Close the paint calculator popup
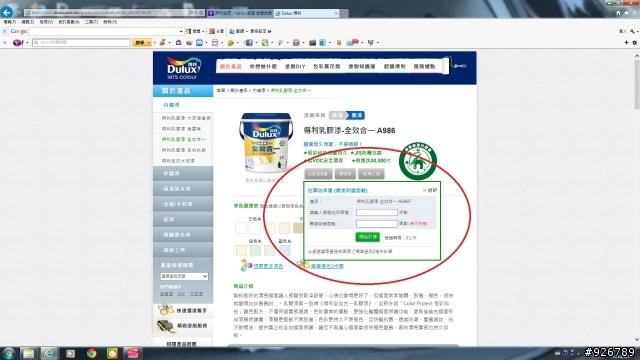Image resolution: width=640 pixels, height=360 pixels. point(430,190)
